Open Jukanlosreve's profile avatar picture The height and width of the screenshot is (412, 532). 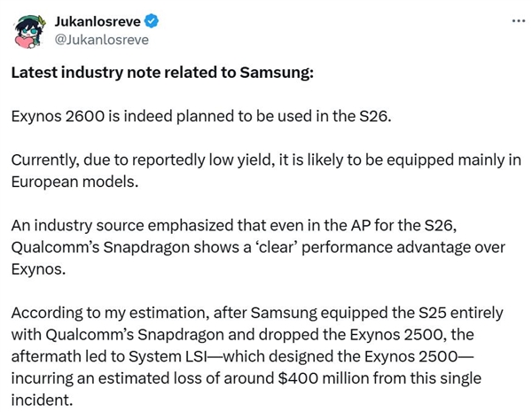pos(28,31)
